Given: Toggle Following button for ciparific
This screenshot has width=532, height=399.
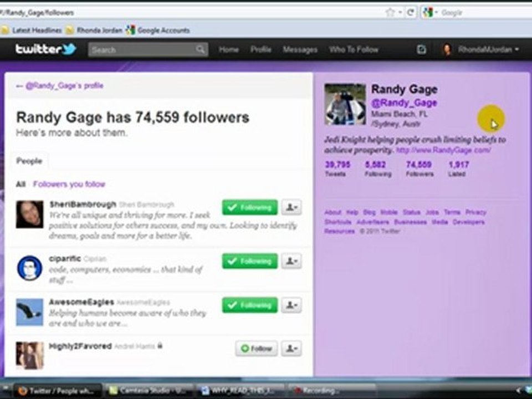Looking at the screenshot, I should point(250,261).
